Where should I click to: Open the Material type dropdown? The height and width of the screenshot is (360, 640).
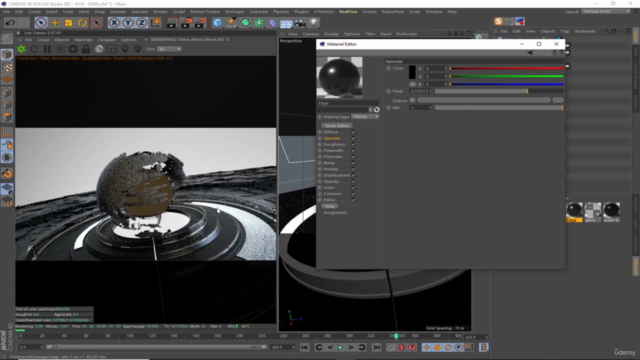click(365, 117)
